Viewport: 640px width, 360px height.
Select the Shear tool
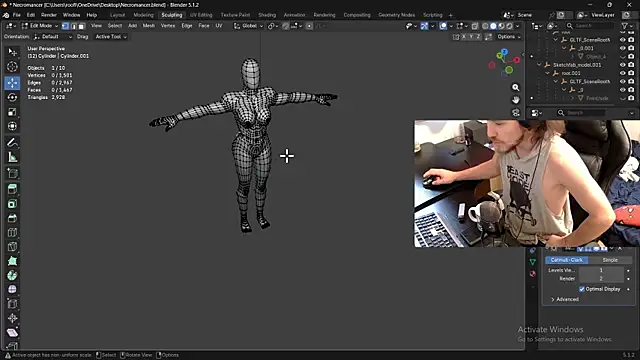[12, 332]
